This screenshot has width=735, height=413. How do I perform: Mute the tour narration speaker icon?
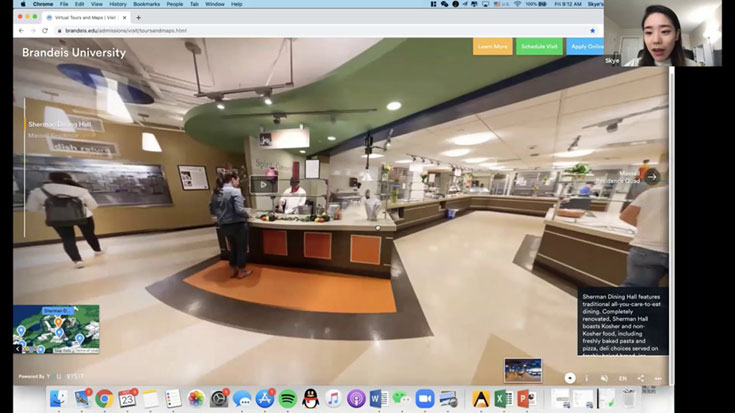point(604,378)
